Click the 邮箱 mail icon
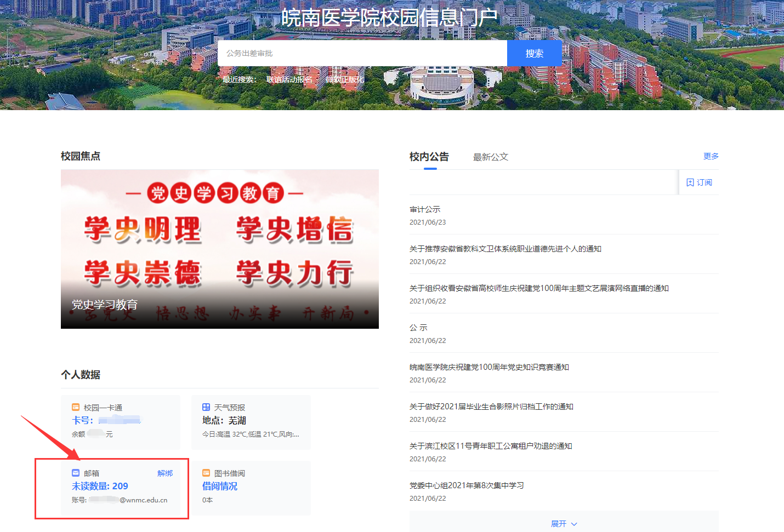 [76, 473]
